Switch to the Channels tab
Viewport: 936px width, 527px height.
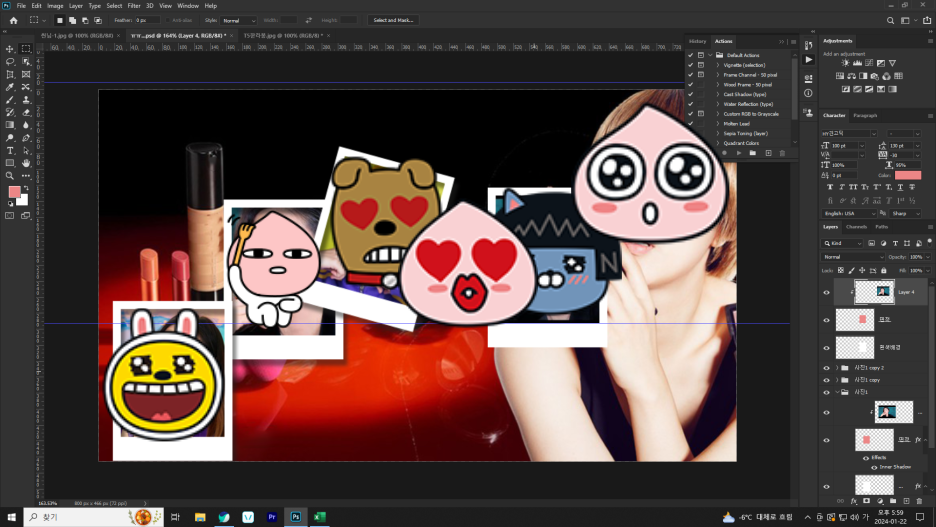[856, 227]
